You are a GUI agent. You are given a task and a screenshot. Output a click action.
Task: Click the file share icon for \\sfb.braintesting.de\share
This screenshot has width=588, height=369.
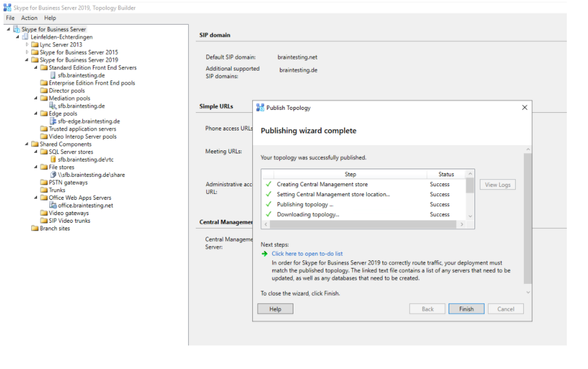[x=53, y=175]
